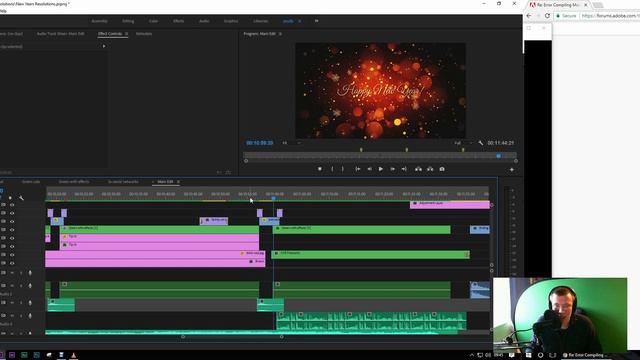The image size is (640, 360).
Task: Click the Lift button in program monitor
Action: point(418,169)
